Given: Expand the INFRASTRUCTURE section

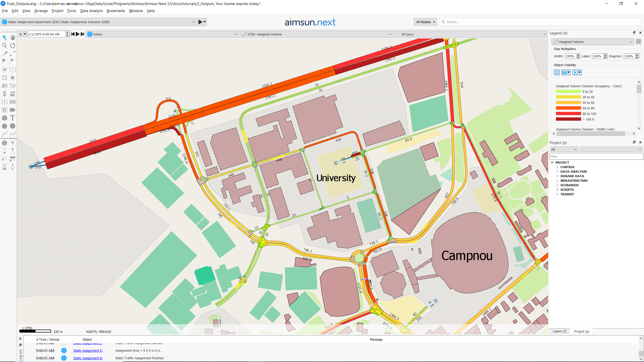Looking at the screenshot, I should click(x=557, y=180).
